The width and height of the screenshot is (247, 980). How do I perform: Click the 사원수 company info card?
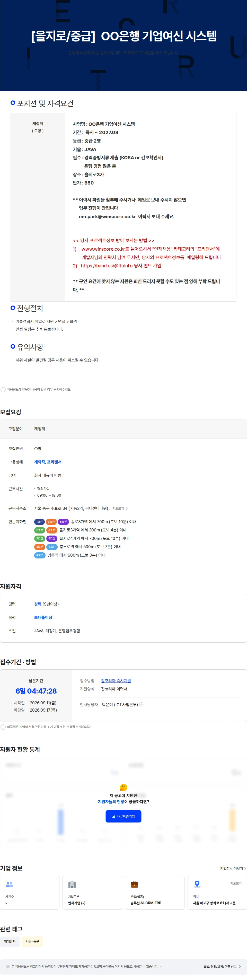pyautogui.click(x=30, y=892)
